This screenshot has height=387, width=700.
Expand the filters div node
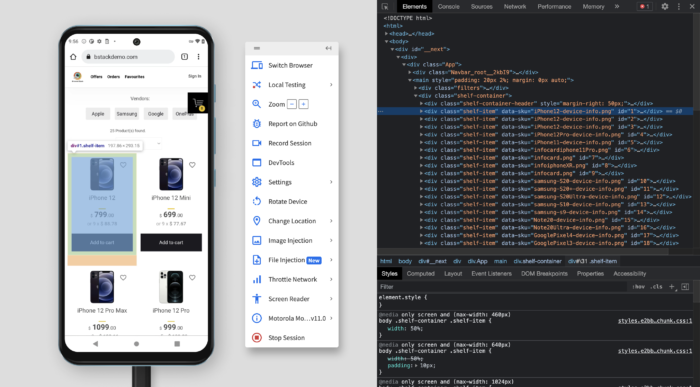[x=416, y=88]
